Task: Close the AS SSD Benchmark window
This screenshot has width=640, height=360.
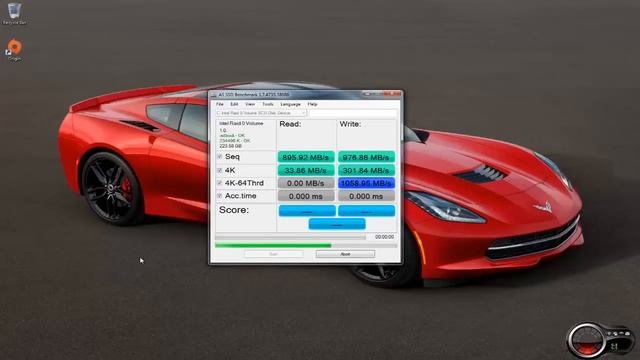Action: click(x=393, y=94)
